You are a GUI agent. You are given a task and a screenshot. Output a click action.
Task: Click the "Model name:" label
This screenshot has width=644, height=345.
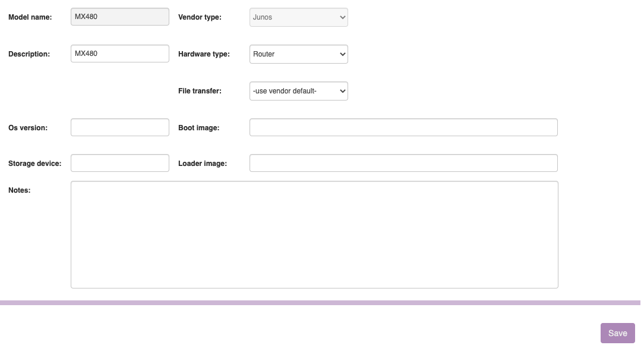click(30, 17)
